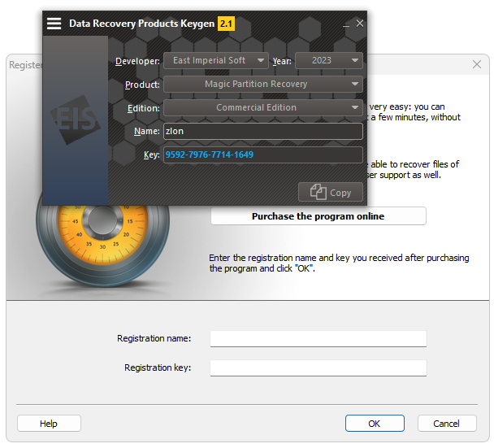Image resolution: width=494 pixels, height=448 pixels.
Task: Click the Key field with generated serial
Action: (x=263, y=154)
